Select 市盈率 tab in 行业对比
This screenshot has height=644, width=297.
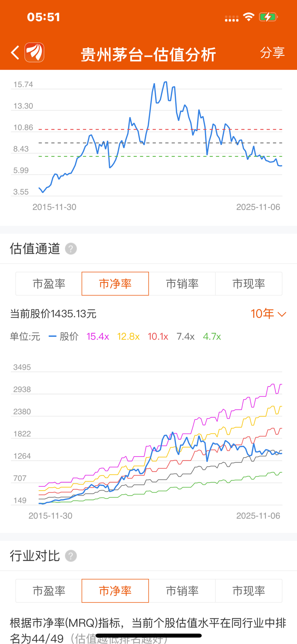(x=49, y=591)
